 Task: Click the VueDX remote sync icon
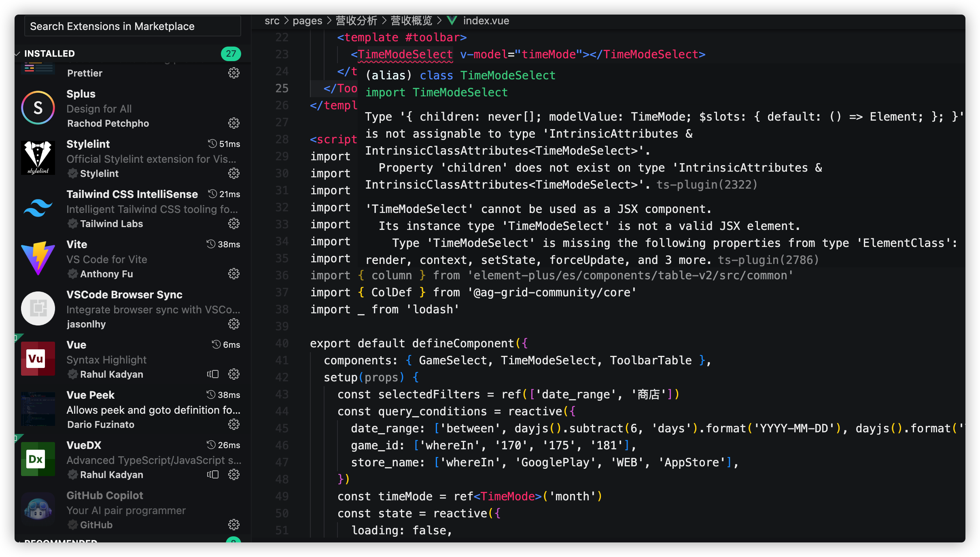pos(213,474)
